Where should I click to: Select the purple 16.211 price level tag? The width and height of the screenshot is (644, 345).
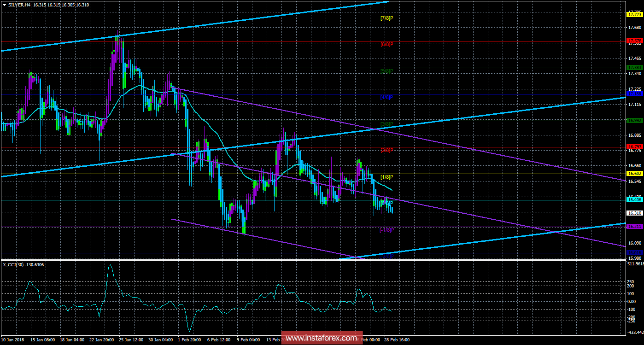634,227
